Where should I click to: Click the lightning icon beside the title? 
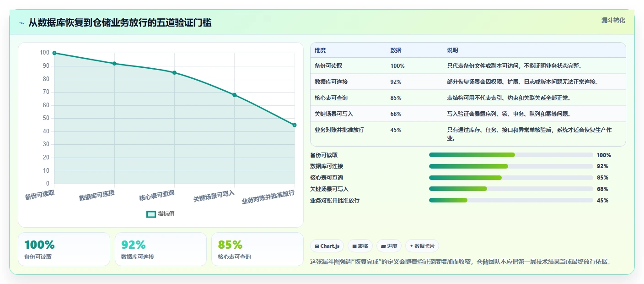pyautogui.click(x=21, y=23)
